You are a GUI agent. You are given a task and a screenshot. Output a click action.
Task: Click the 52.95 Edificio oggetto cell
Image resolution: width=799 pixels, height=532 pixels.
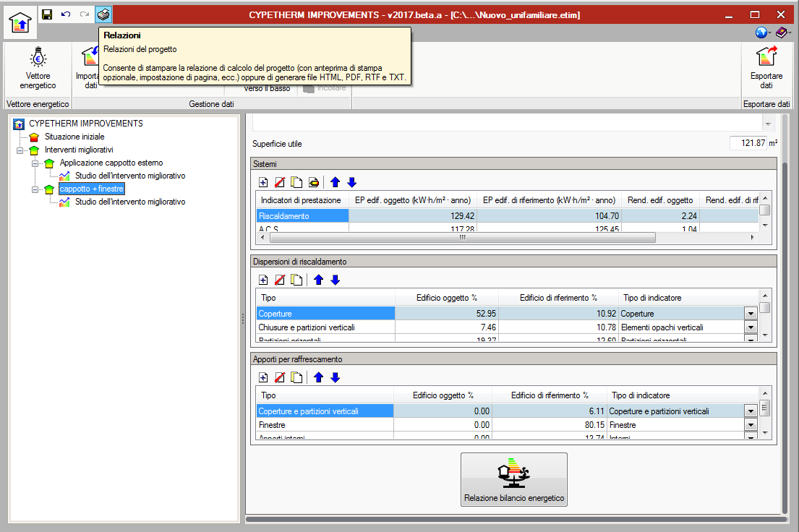446,314
